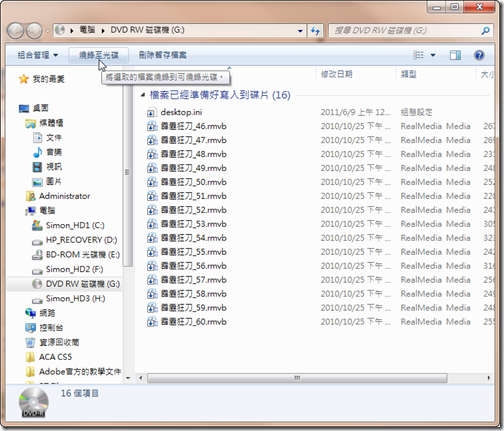Viewport: 504px width, 431px height.
Task: Select file 霹靂狂刀_51.rmvb
Action: 187,196
